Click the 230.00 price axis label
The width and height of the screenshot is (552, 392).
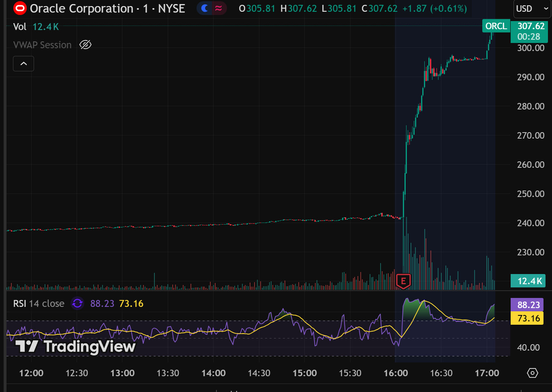[531, 252]
